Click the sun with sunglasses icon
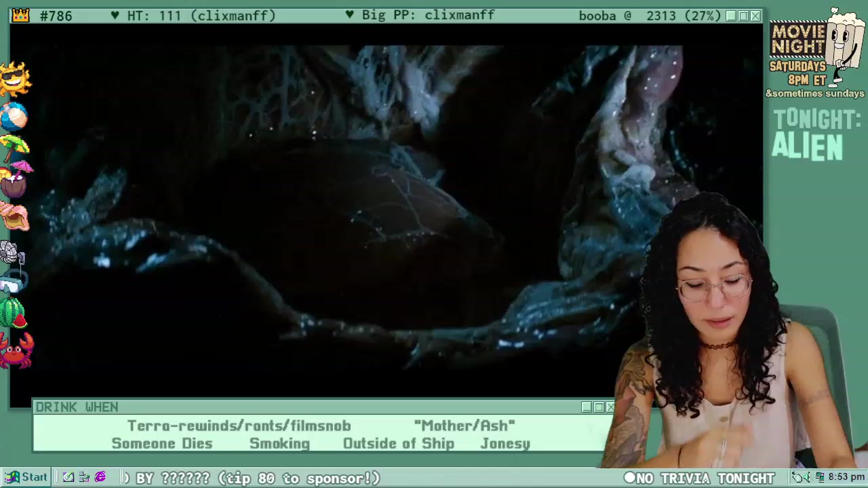The width and height of the screenshot is (868, 488). [x=15, y=79]
